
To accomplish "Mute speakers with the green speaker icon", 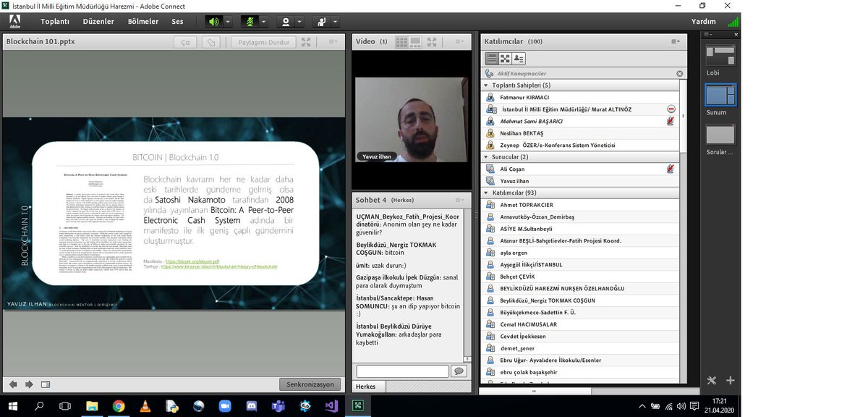I will pos(213,22).
